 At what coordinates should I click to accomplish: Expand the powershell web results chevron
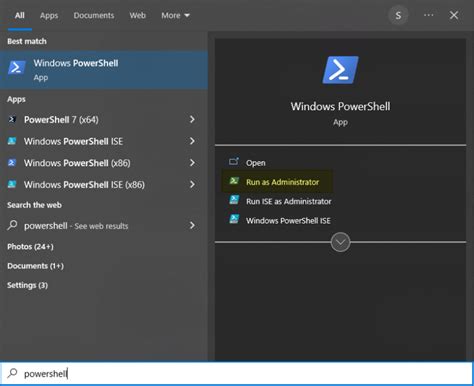[x=192, y=226]
